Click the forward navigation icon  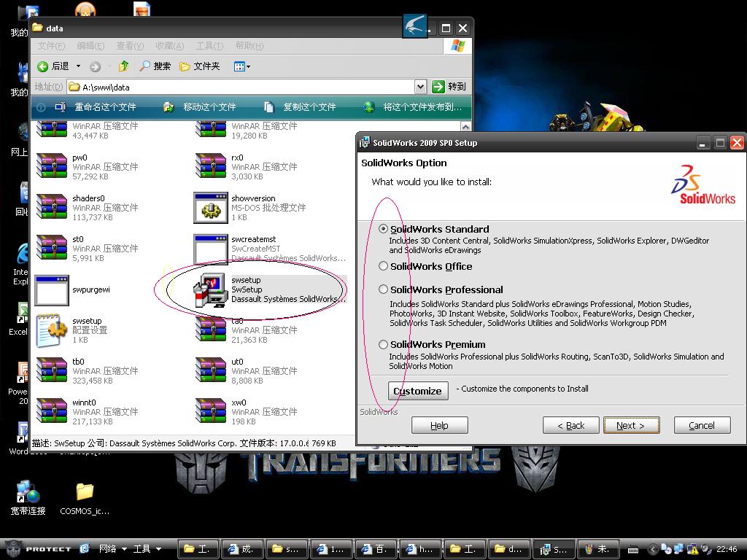pos(96,66)
